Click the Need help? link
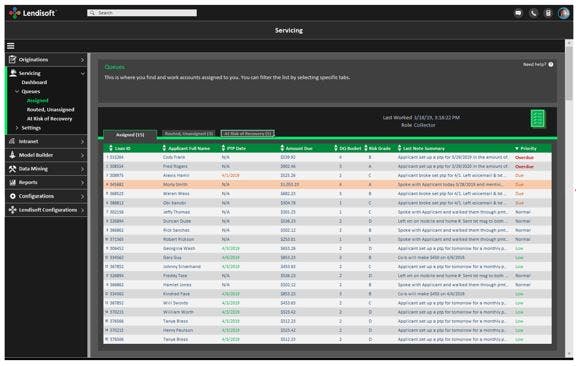This screenshot has width=580, height=366. (x=535, y=64)
